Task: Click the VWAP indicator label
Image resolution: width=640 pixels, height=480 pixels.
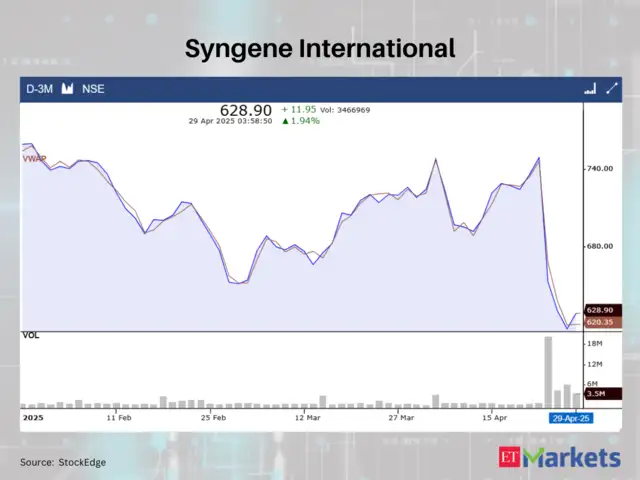Action: [x=34, y=158]
